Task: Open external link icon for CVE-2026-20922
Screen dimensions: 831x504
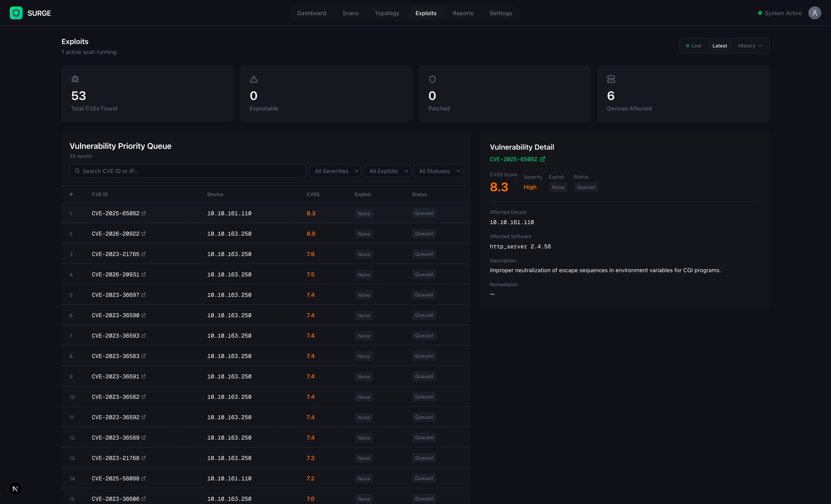Action: [x=143, y=233]
